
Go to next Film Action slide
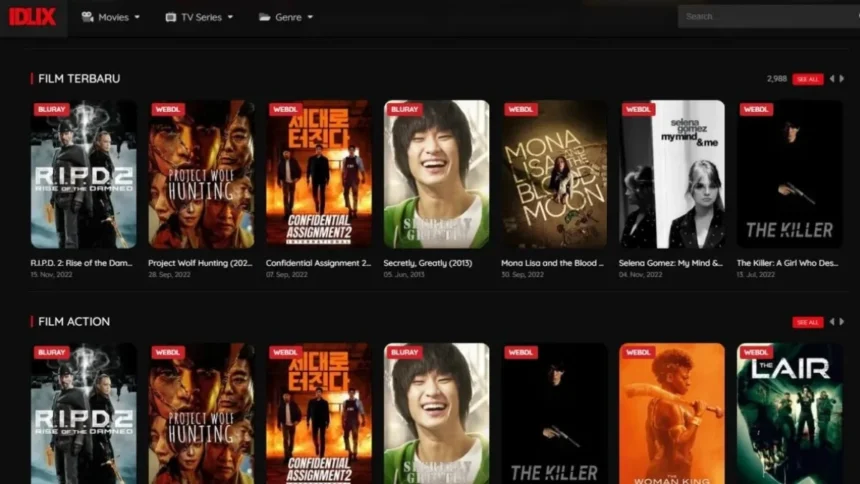(842, 322)
